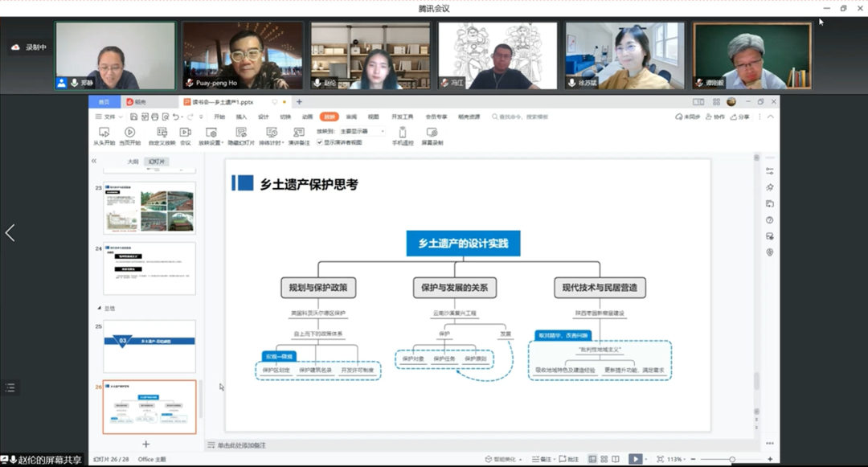Open the 审阅 ribbon tab
868x467 pixels.
(351, 117)
